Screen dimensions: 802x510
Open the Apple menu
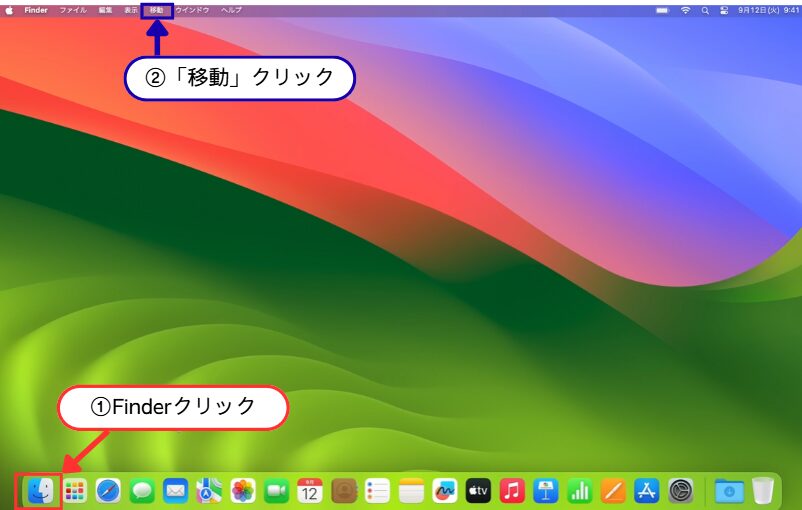pos(9,9)
